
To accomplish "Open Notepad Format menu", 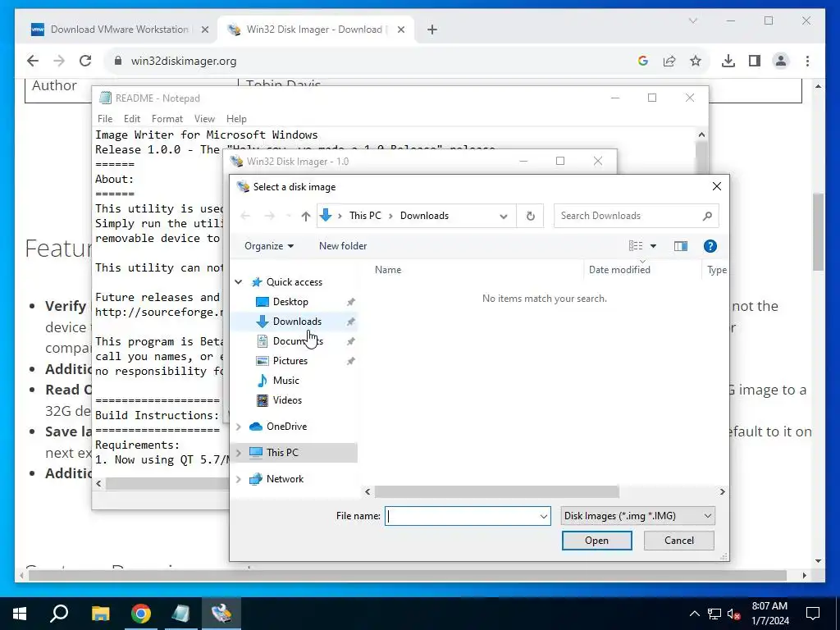I will pos(167,119).
